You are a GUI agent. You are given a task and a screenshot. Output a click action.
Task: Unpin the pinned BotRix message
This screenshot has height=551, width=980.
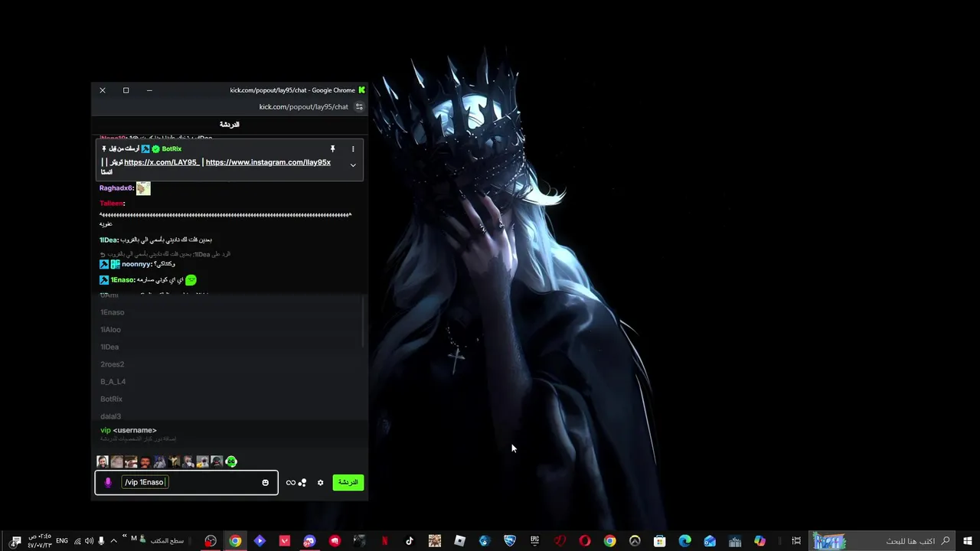332,148
